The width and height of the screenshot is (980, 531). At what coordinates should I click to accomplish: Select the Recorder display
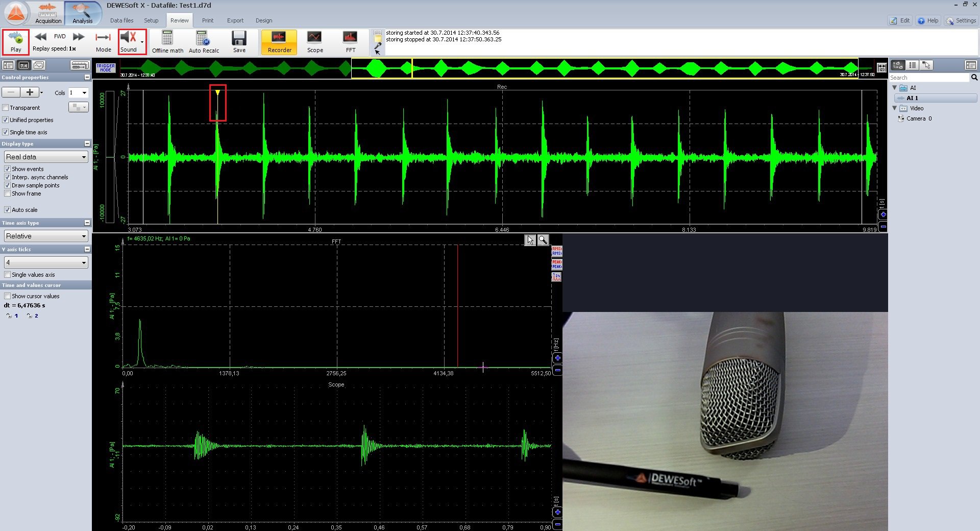(279, 42)
